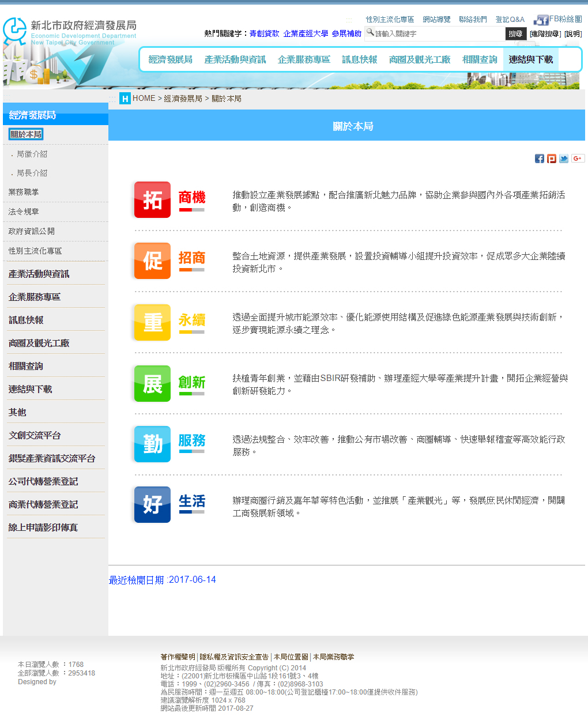The image size is (588, 728).
Task: Open 商圈及觀光工廠 in top navigation
Action: [419, 59]
